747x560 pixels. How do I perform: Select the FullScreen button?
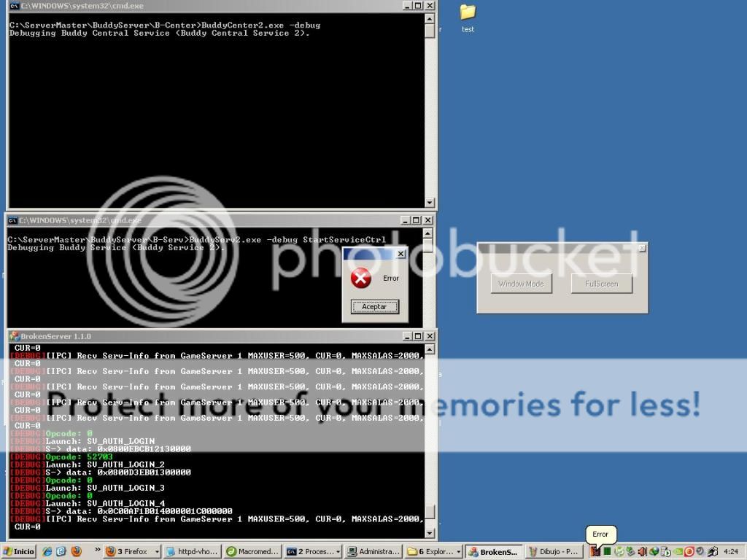coord(601,284)
